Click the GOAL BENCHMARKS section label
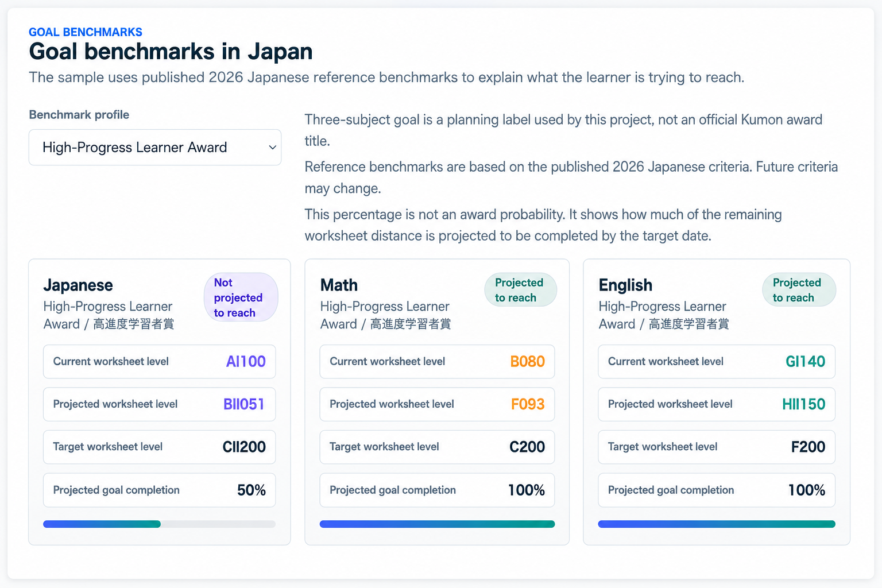Image resolution: width=882 pixels, height=588 pixels. (86, 32)
